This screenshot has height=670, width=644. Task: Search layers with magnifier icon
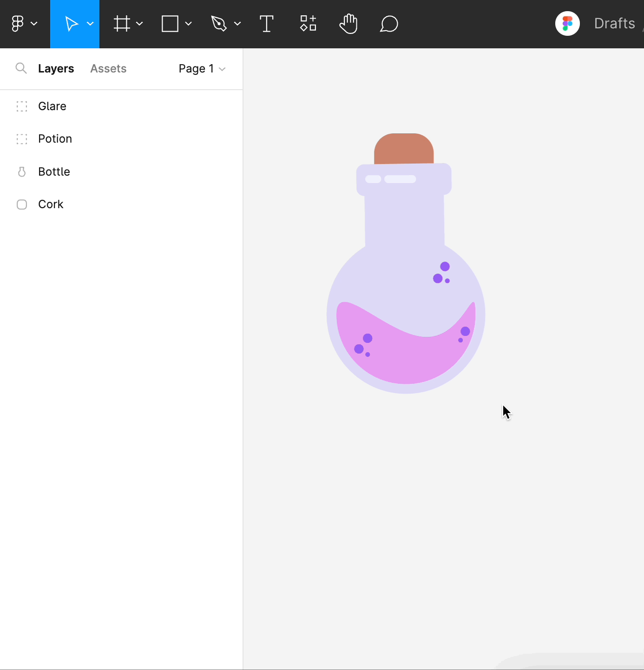(21, 69)
